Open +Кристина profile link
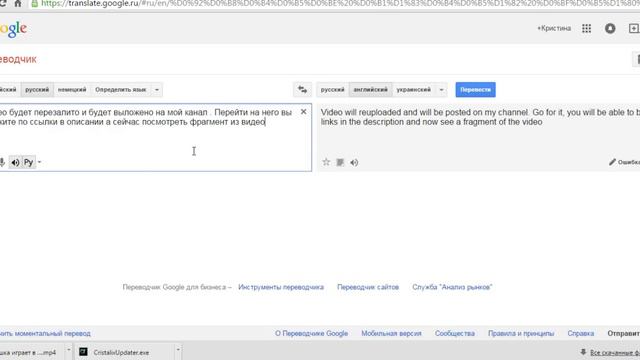The height and width of the screenshot is (360, 640). pyautogui.click(x=554, y=28)
